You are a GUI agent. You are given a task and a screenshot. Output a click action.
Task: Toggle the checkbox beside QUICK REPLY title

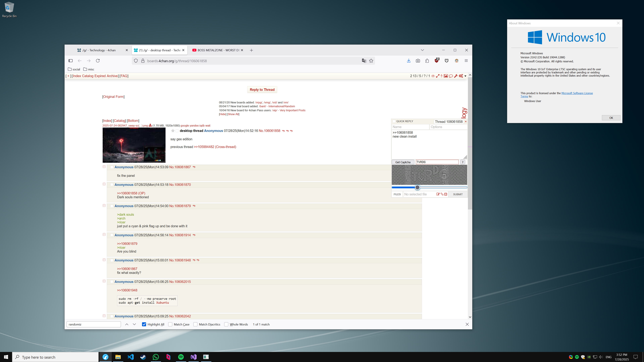pyautogui.click(x=394, y=121)
